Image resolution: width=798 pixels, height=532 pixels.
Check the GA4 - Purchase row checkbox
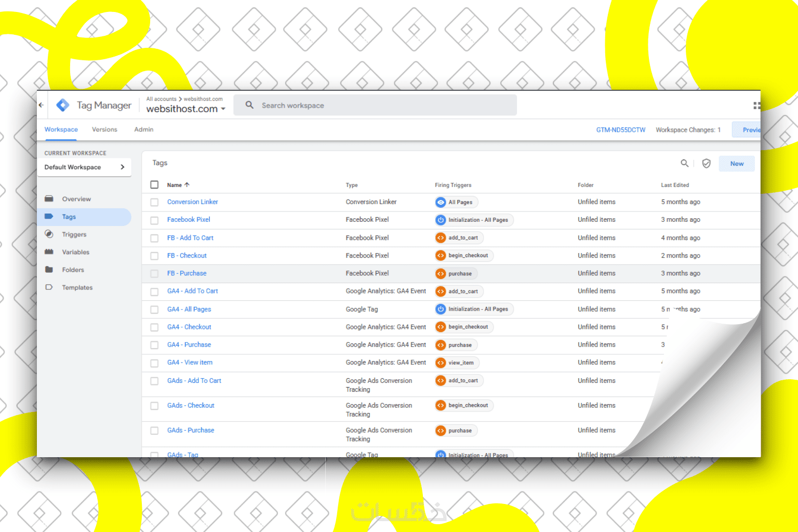(x=154, y=345)
